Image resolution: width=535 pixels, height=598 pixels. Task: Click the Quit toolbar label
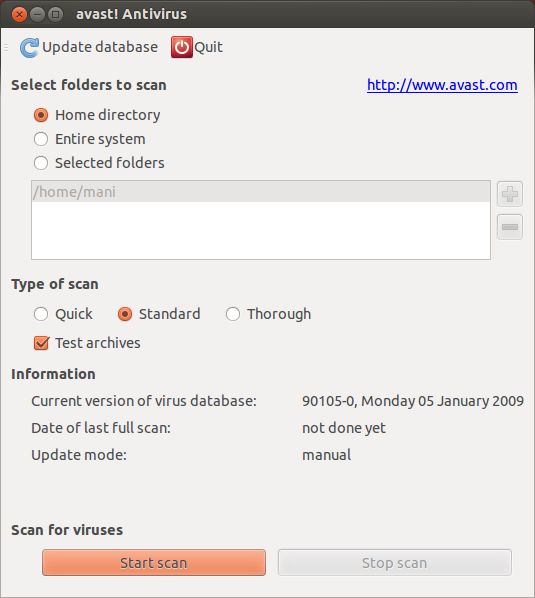coord(208,47)
